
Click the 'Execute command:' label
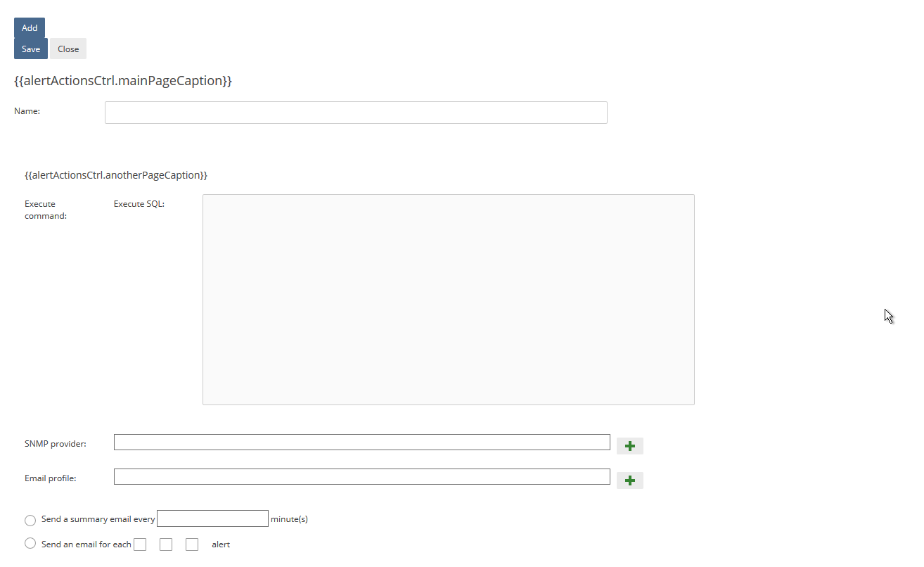tap(46, 210)
